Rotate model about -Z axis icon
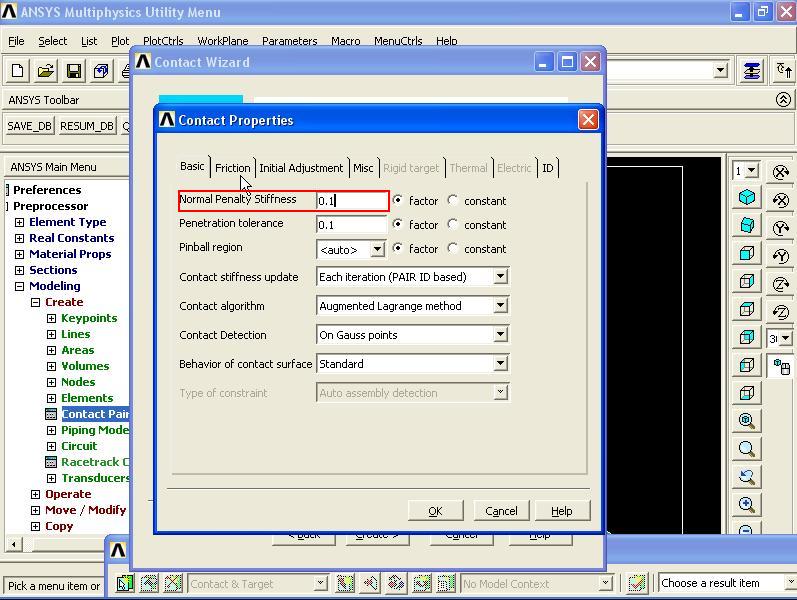The width and height of the screenshot is (797, 600). pos(781,312)
